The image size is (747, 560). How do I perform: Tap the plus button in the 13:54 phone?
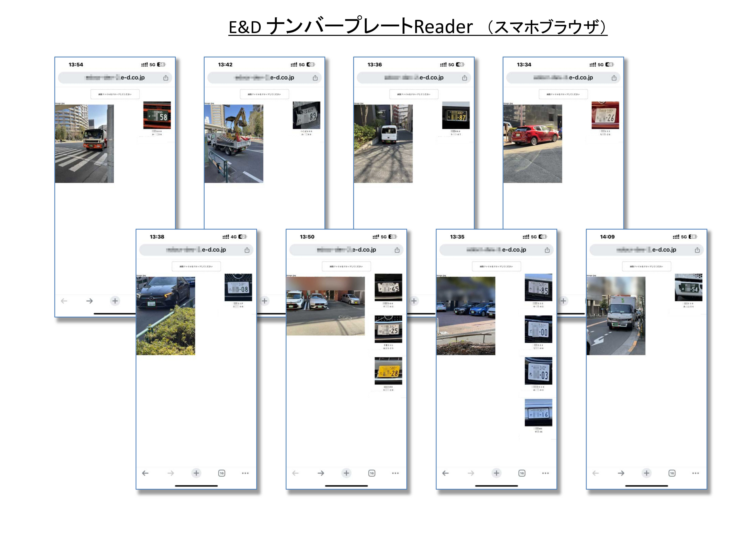click(115, 301)
